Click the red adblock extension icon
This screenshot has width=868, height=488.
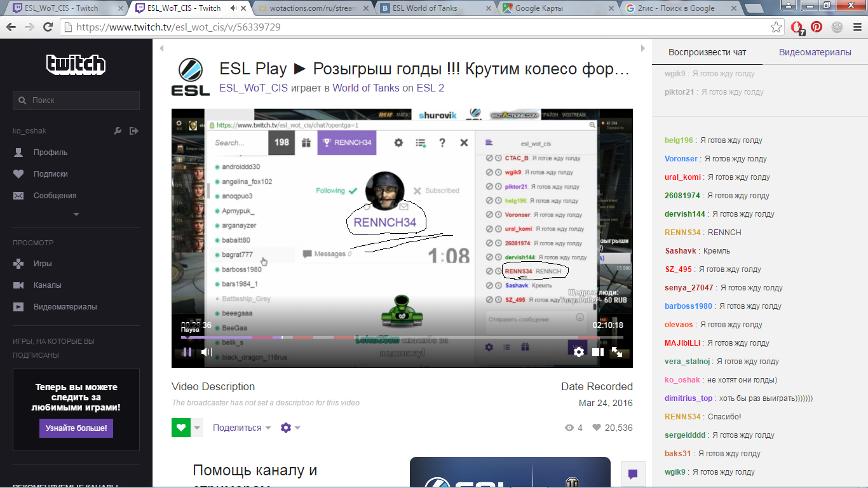point(797,27)
